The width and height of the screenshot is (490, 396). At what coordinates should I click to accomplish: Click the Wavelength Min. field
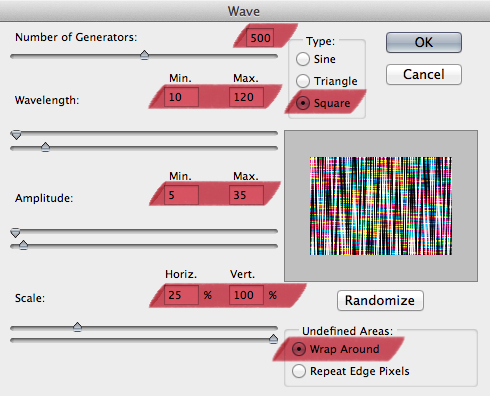pos(181,97)
